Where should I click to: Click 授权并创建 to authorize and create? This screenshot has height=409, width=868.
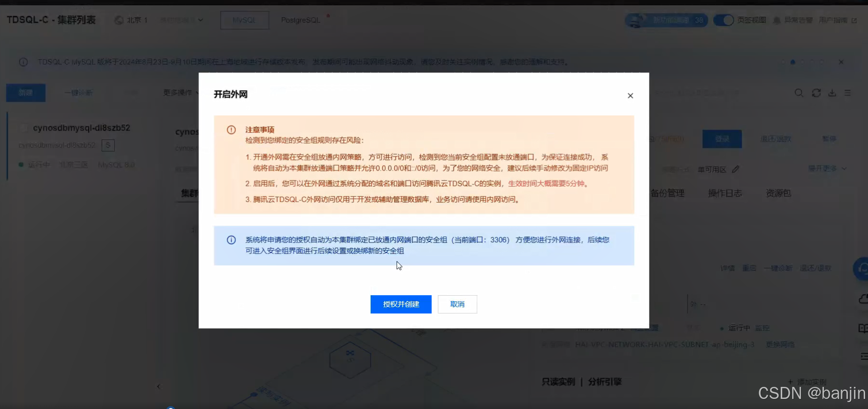click(x=401, y=304)
